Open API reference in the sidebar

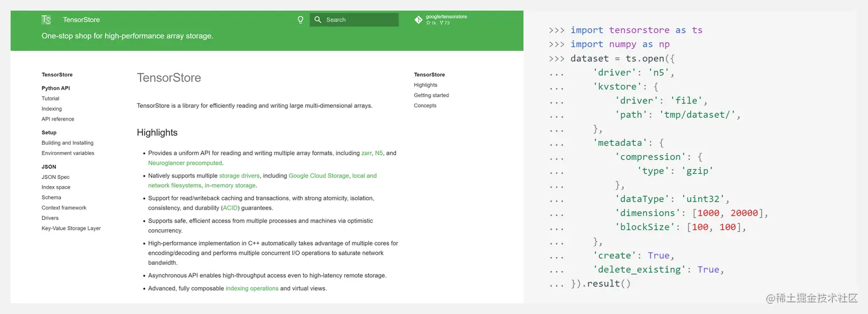coord(58,119)
